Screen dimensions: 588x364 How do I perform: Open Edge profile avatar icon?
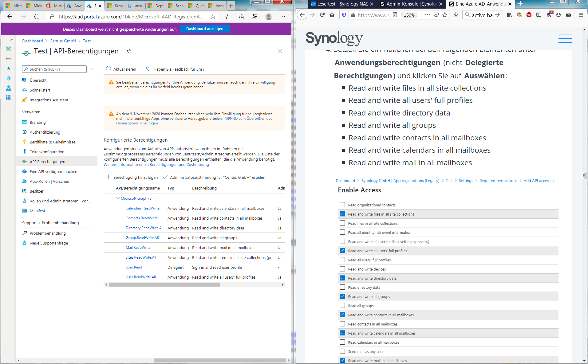click(269, 17)
